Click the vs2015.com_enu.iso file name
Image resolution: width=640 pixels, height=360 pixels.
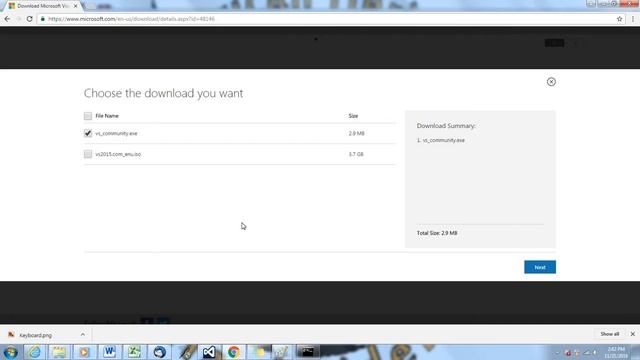[118, 154]
